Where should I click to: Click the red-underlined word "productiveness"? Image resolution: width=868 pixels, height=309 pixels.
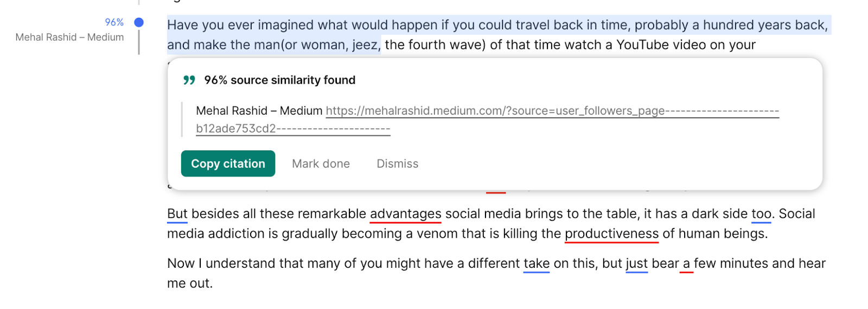point(611,234)
